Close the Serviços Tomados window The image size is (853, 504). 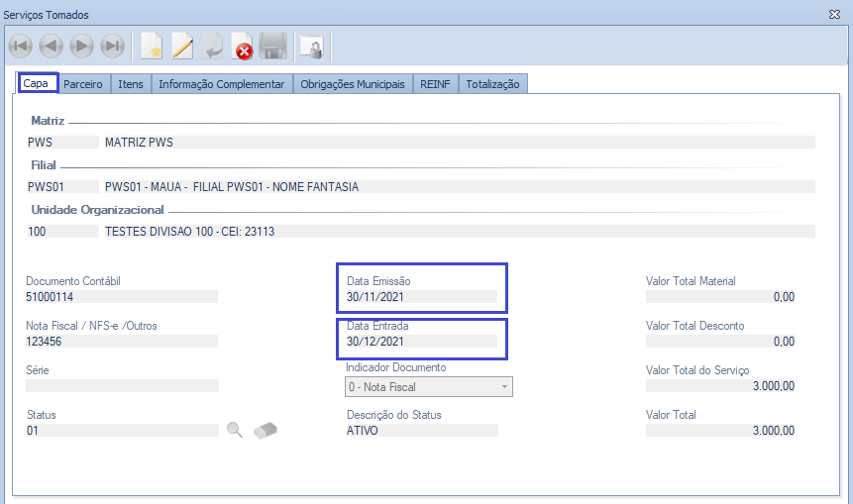coord(834,15)
